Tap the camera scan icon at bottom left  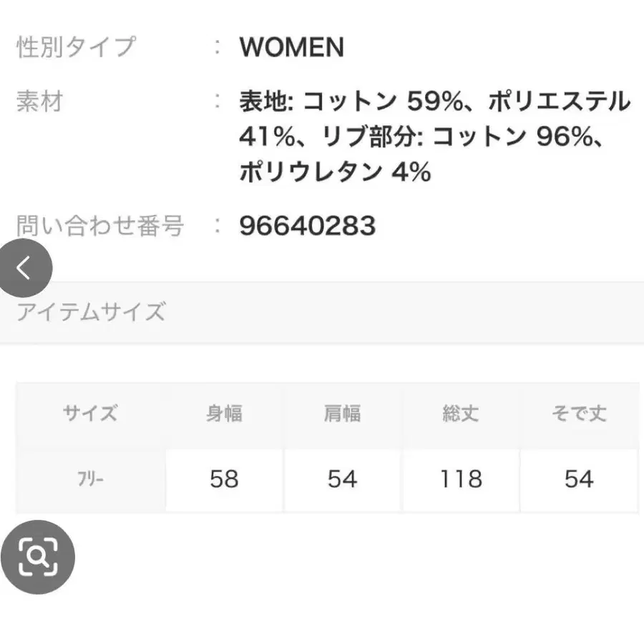pos(39,557)
